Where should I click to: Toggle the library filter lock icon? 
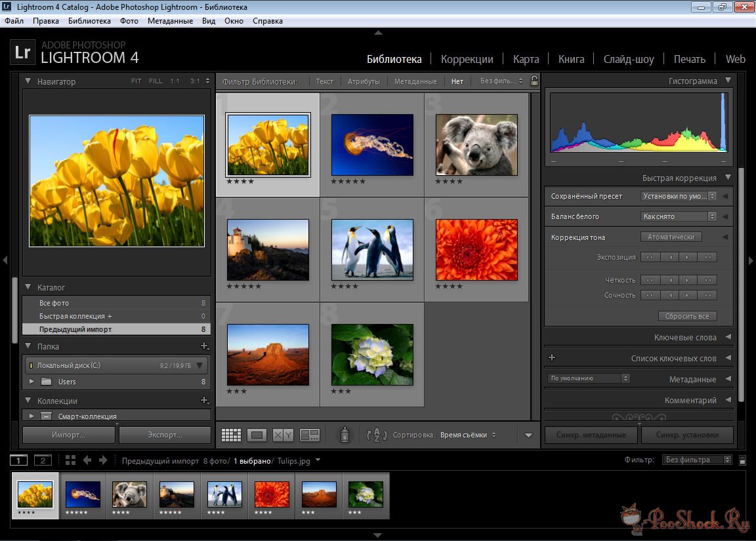point(534,81)
